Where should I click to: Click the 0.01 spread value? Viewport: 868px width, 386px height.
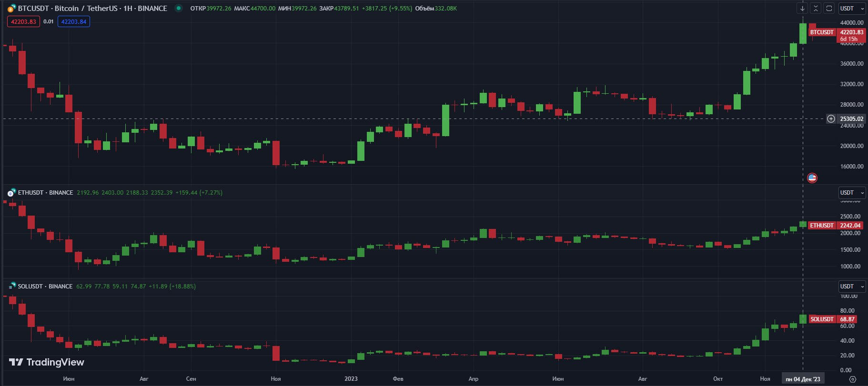click(x=49, y=21)
